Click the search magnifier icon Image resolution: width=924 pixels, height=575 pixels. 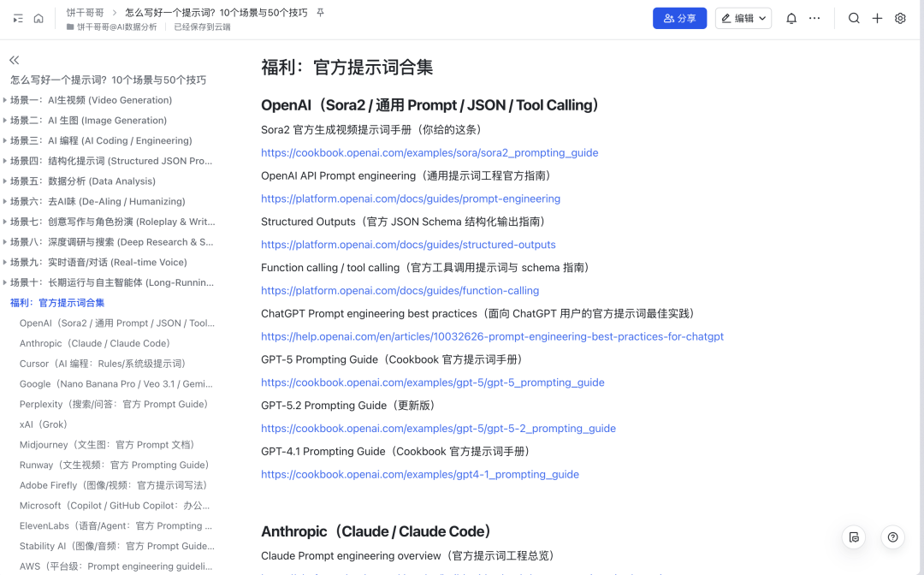(854, 18)
